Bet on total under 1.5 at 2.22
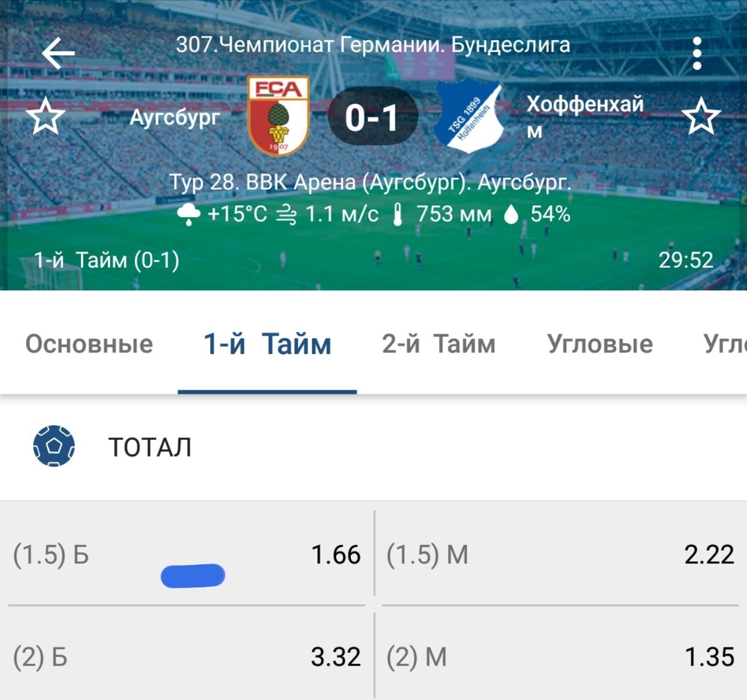This screenshot has width=747, height=700. coord(559,554)
